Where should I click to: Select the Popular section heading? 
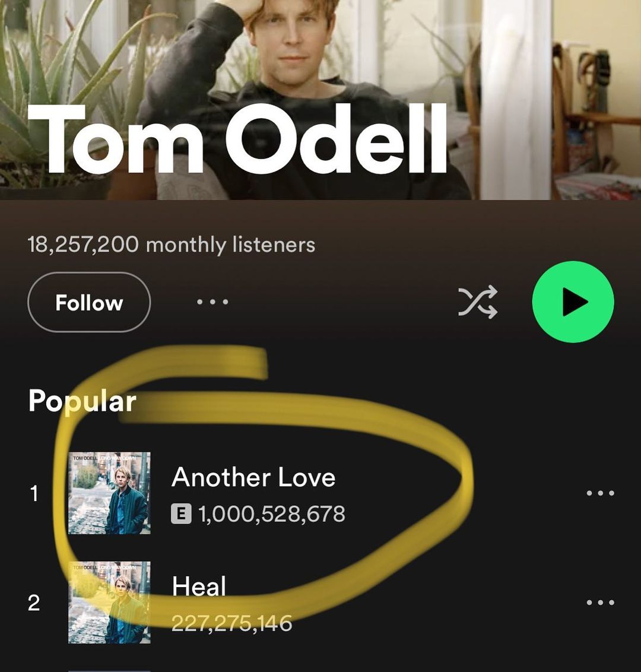point(82,401)
